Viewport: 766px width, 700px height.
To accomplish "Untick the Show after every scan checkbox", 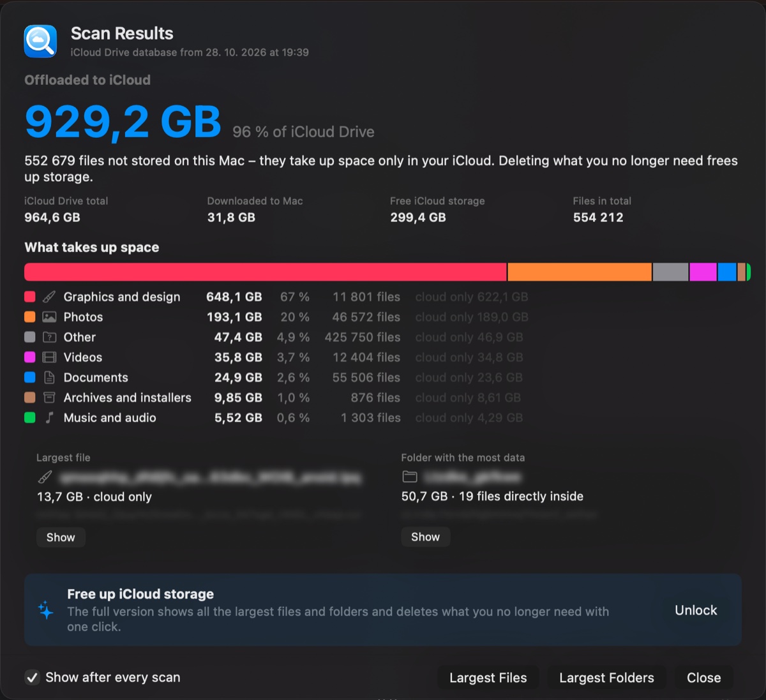I will coord(32,678).
